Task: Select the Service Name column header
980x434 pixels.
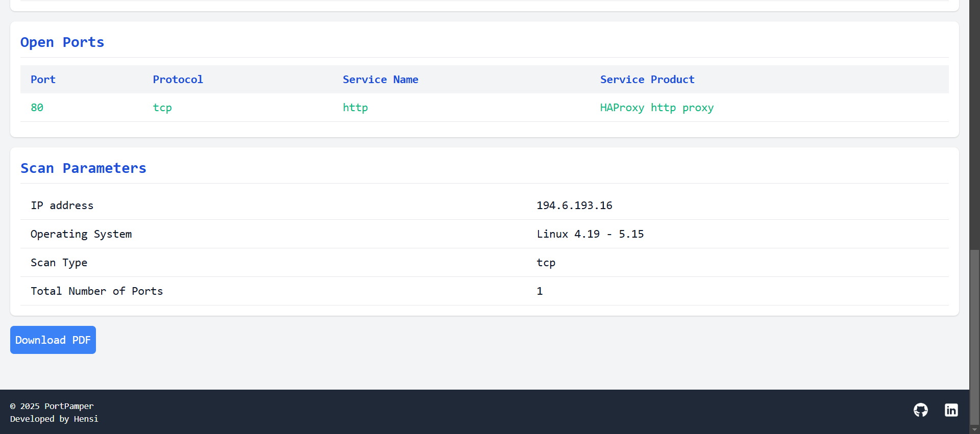Action: 381,80
